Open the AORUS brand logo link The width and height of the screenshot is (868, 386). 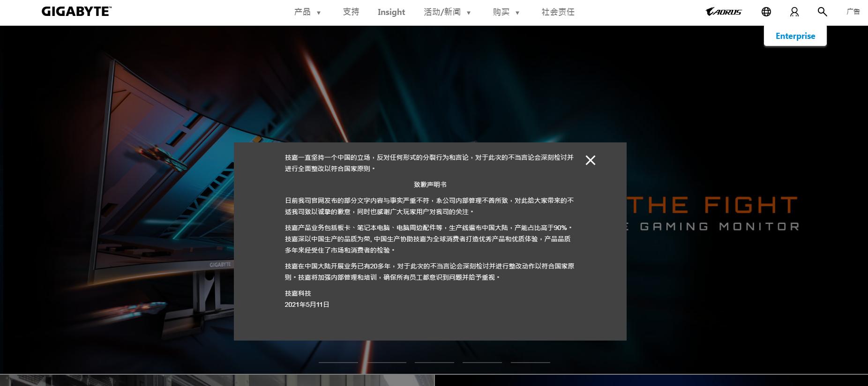pos(724,12)
